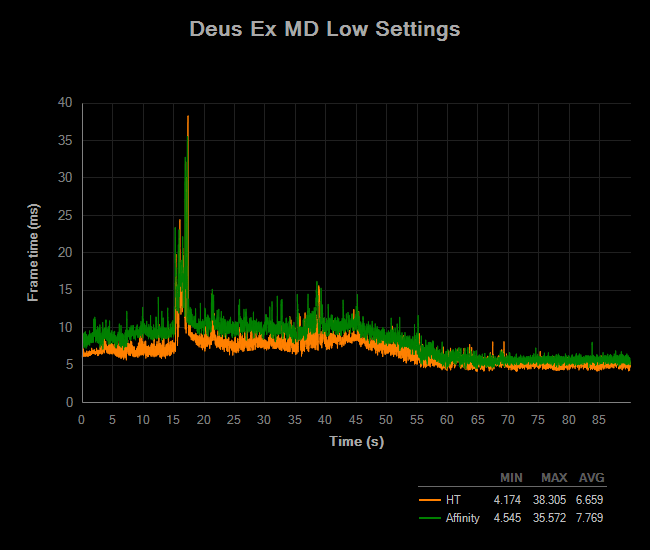Click y-axis tick label 30

[65, 178]
